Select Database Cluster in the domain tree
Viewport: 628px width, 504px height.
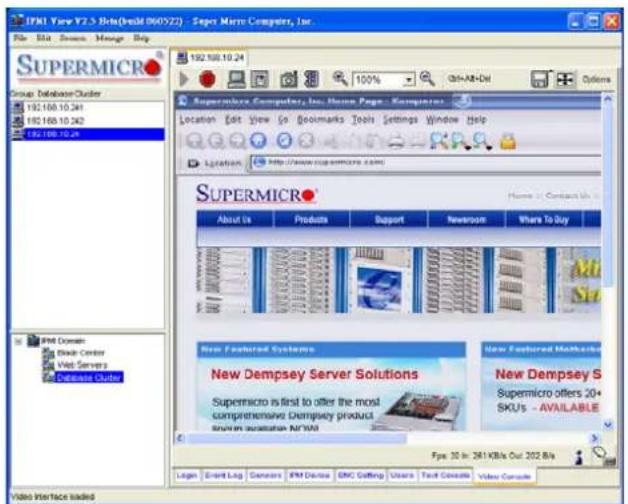[89, 377]
